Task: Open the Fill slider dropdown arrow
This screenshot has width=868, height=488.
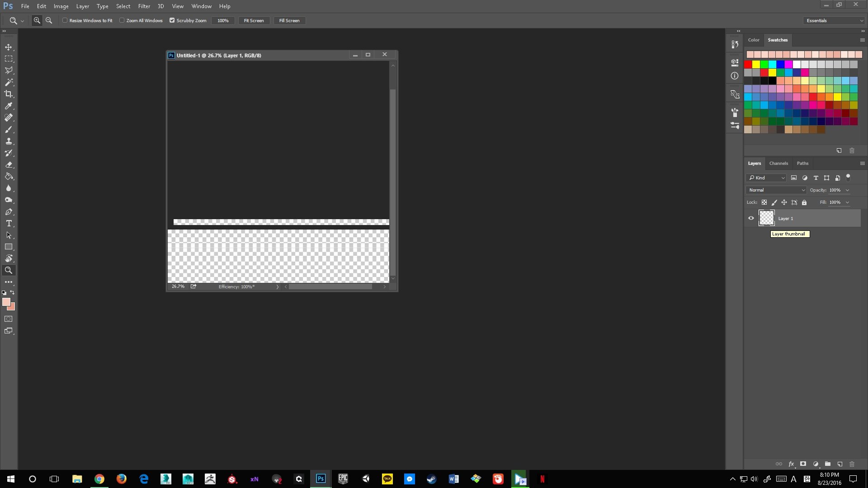Action: point(847,202)
